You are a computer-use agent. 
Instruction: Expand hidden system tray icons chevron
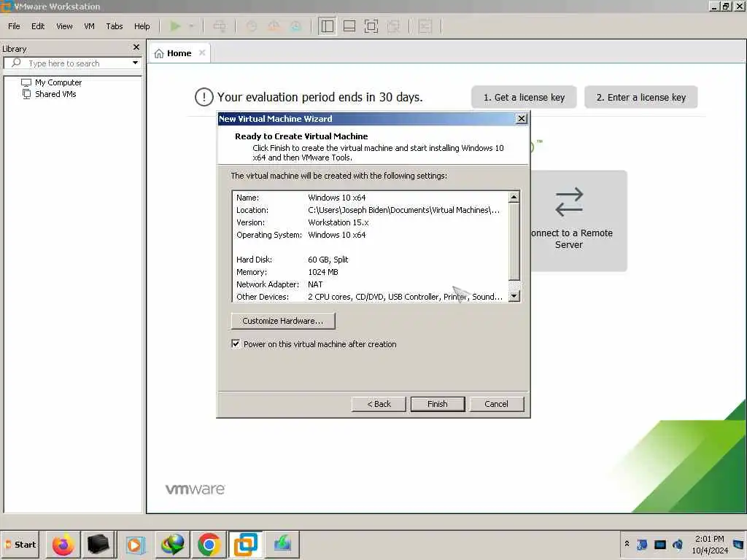coord(627,544)
